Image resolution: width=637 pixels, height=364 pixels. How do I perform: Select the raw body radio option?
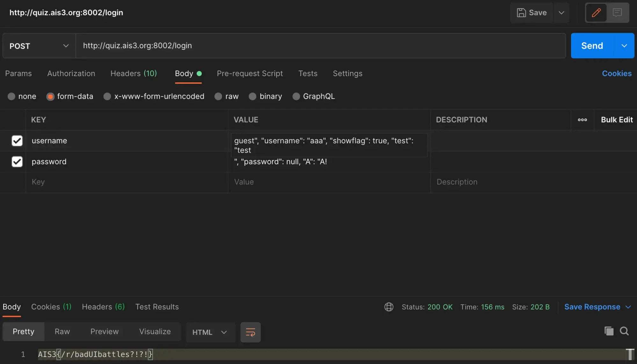click(218, 96)
